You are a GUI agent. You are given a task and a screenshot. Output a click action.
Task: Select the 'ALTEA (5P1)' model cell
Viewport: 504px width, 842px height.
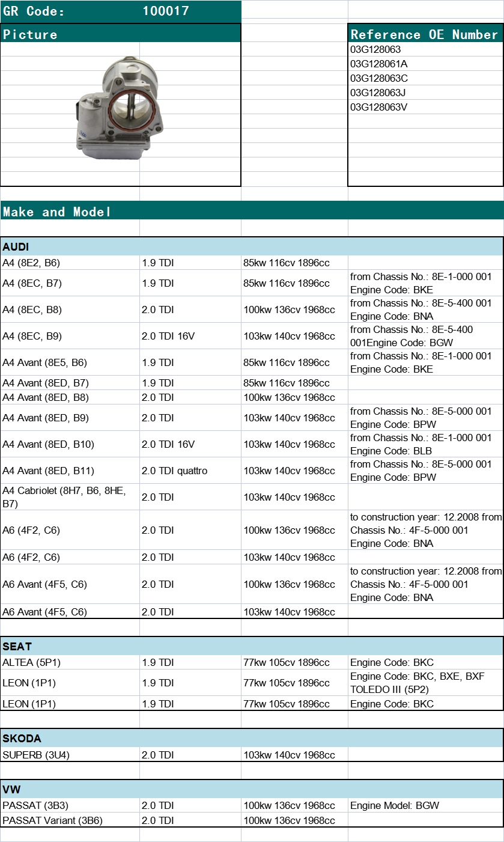pyautogui.click(x=70, y=662)
